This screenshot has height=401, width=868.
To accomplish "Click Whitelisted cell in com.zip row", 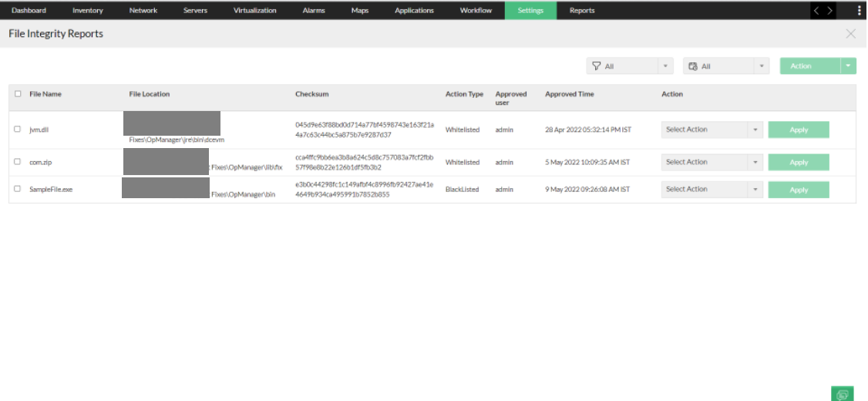I will click(463, 162).
